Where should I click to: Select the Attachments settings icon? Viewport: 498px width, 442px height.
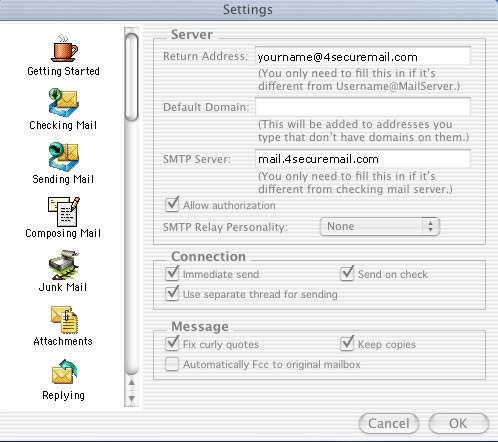tap(64, 320)
